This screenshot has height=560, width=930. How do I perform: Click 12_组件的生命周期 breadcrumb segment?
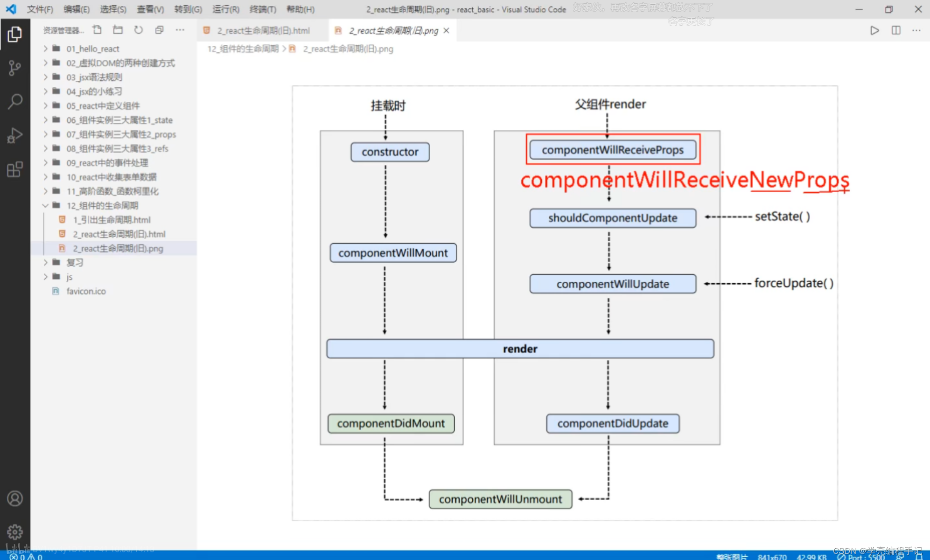243,49
